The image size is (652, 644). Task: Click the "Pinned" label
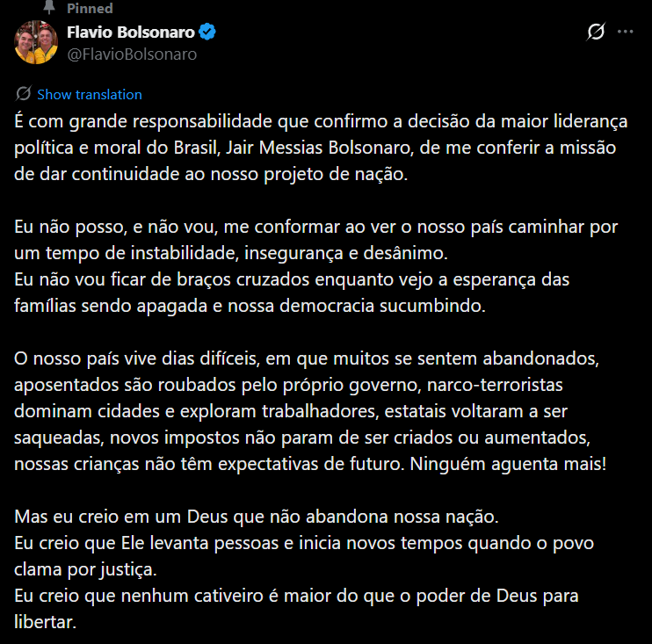pyautogui.click(x=91, y=8)
